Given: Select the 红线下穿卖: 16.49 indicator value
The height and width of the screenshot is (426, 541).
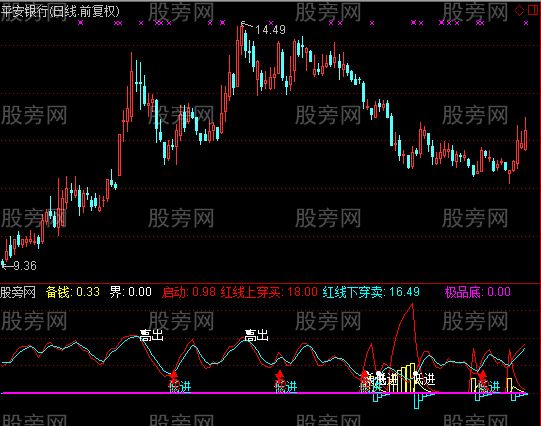Looking at the screenshot, I should (371, 292).
